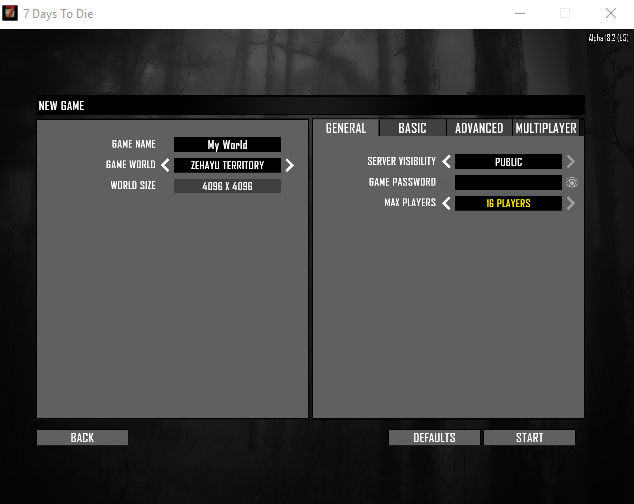Screen dimensions: 634x504
Task: Click the 7 Days To Die app icon
Action: click(x=10, y=13)
